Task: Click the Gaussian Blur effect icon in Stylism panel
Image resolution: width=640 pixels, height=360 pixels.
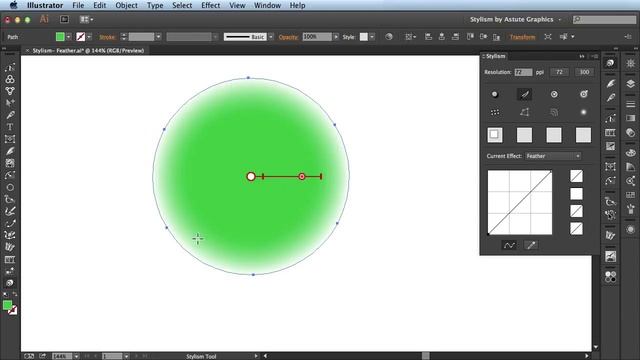Action: point(584,112)
